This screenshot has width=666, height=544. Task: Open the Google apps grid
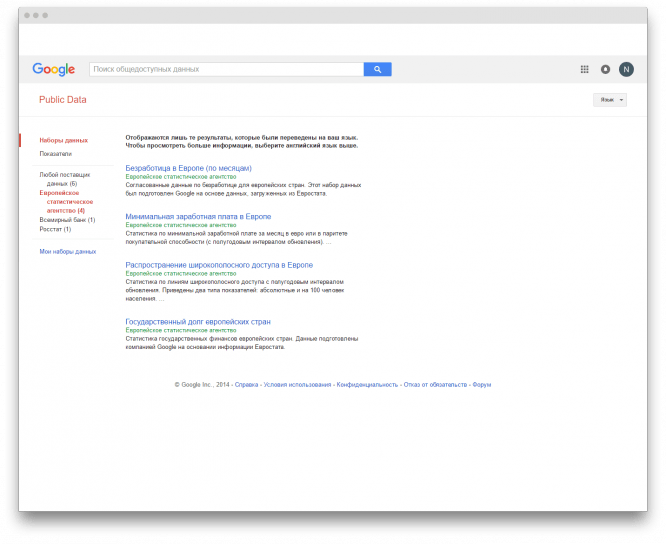point(584,69)
